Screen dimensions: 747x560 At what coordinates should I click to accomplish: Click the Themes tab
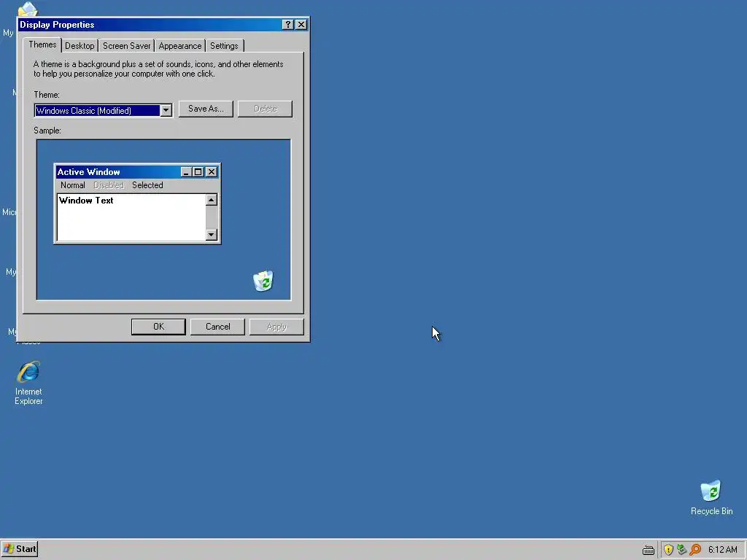coord(42,44)
